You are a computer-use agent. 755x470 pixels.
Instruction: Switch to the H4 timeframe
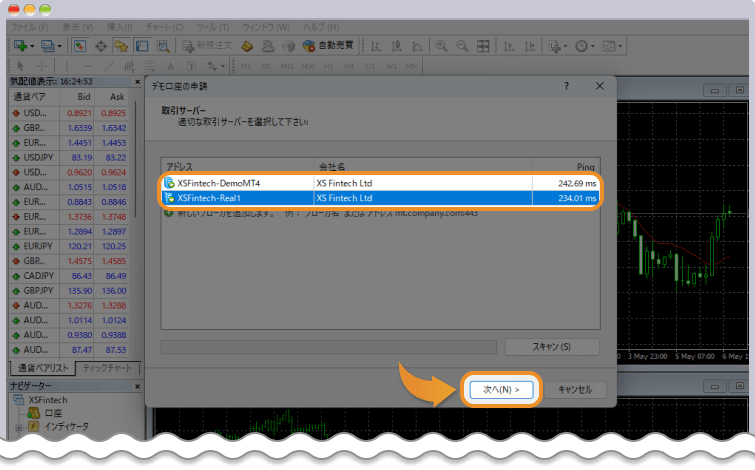[x=349, y=66]
